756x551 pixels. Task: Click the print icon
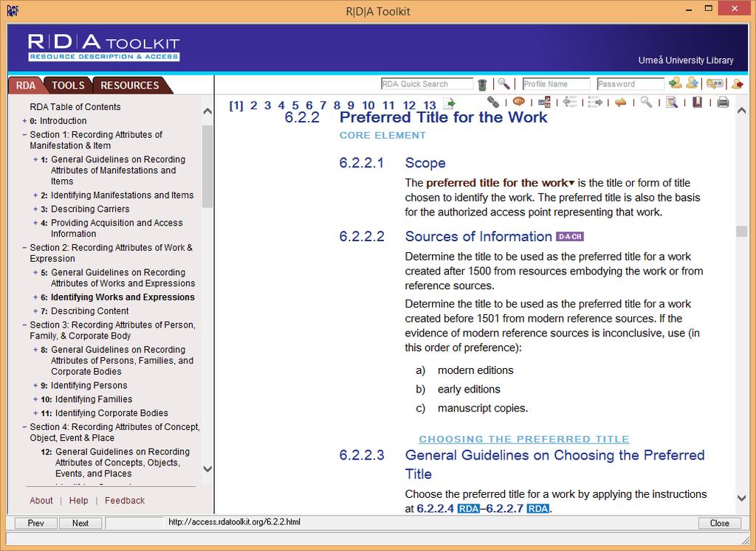(723, 102)
